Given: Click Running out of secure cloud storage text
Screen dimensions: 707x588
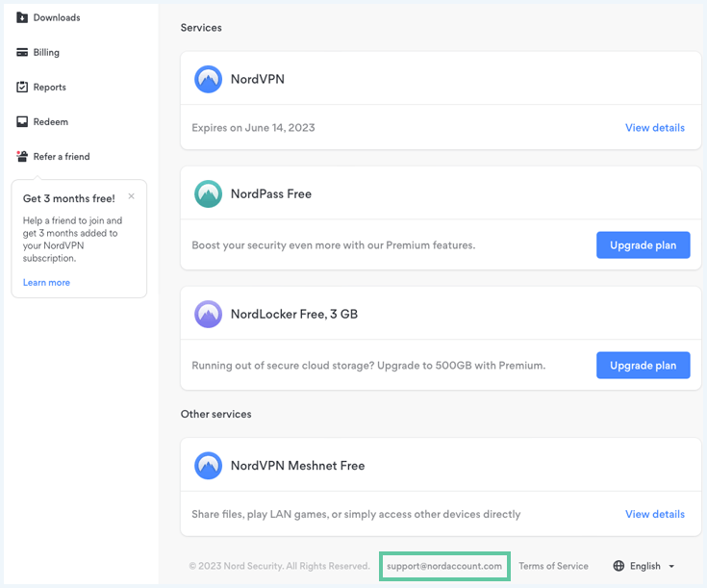Looking at the screenshot, I should [x=368, y=365].
